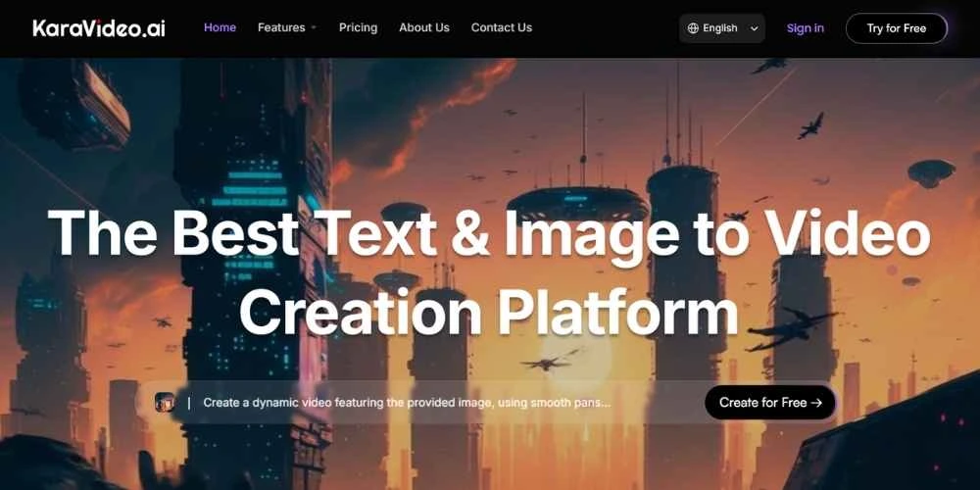The height and width of the screenshot is (490, 980).
Task: Open the Pricing page
Action: pos(358,27)
